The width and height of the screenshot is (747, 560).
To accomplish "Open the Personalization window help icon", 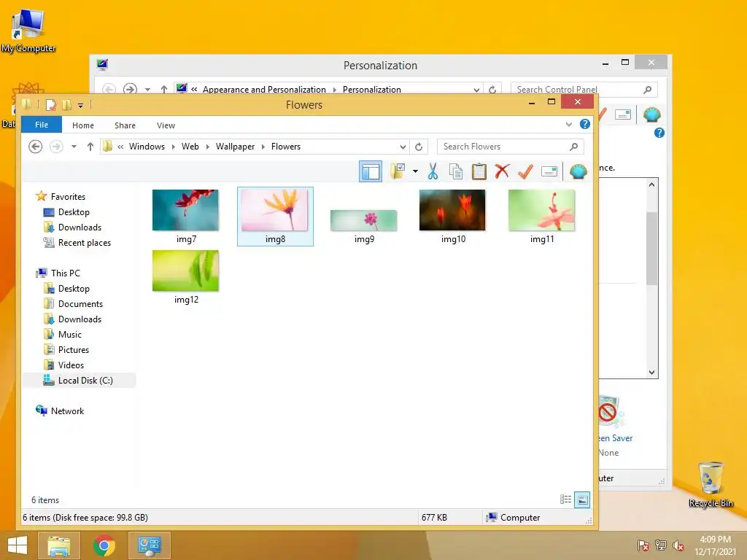I will point(659,133).
